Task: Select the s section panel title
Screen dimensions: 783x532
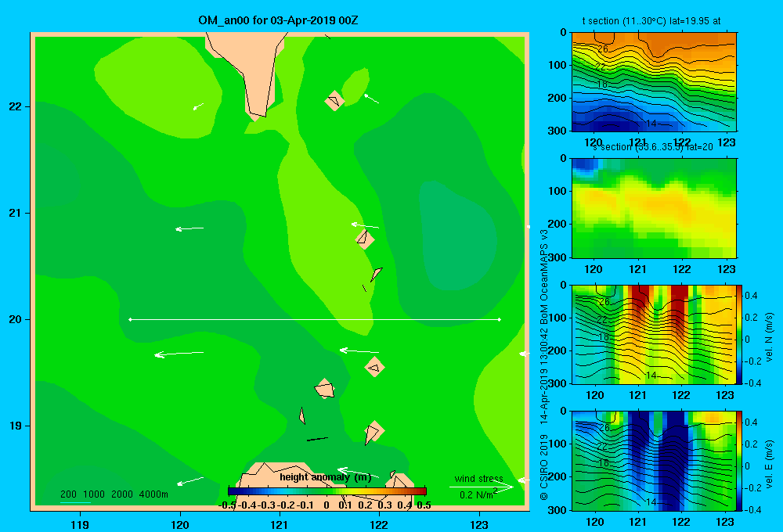Action: 653,147
